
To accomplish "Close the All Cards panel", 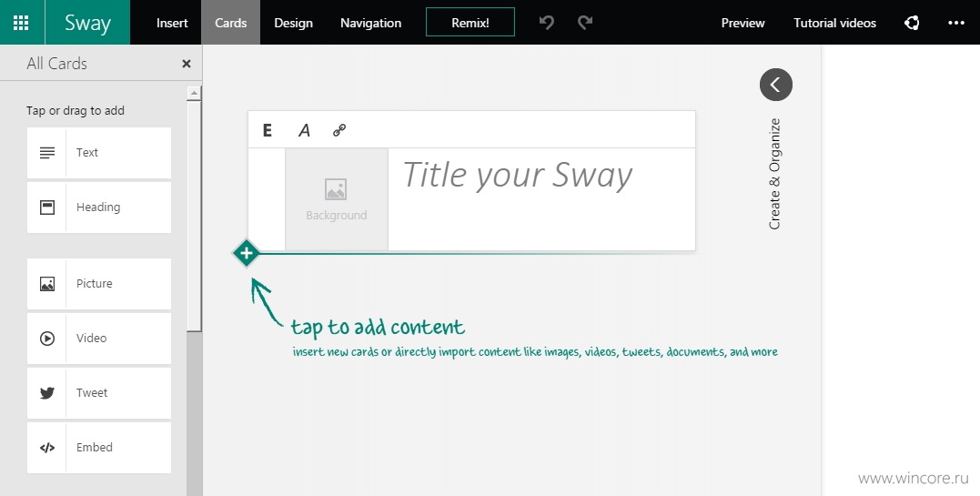I will [x=187, y=63].
